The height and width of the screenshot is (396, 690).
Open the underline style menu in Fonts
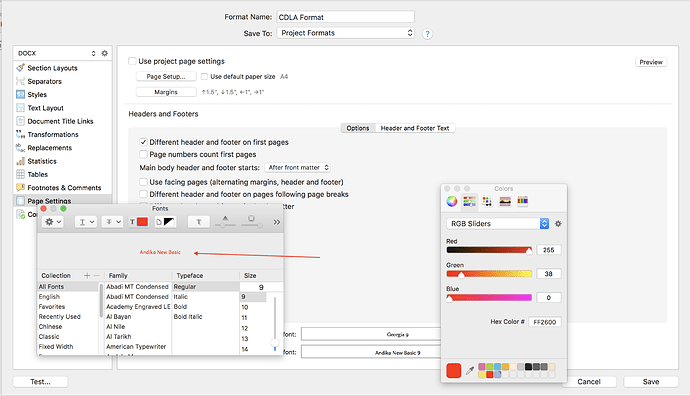(x=85, y=222)
